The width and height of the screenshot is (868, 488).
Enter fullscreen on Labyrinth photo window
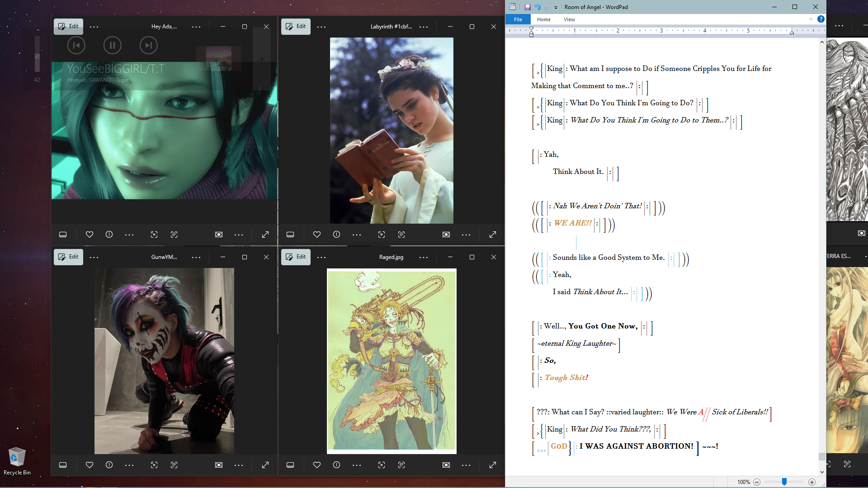point(493,235)
